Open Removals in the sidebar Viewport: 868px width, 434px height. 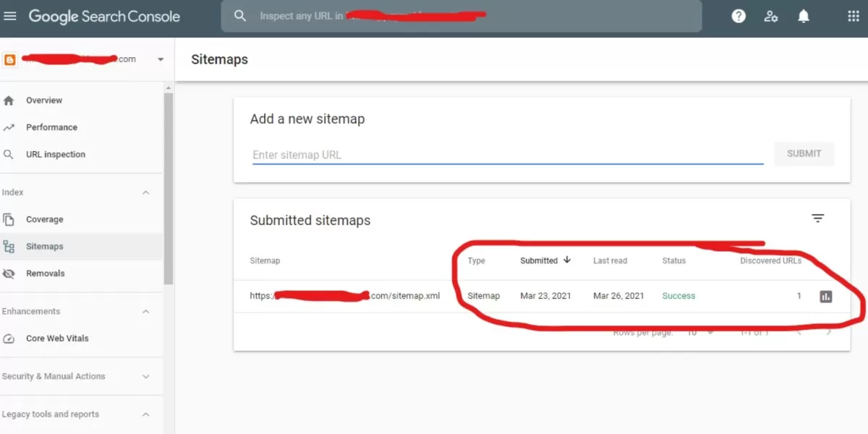tap(46, 273)
